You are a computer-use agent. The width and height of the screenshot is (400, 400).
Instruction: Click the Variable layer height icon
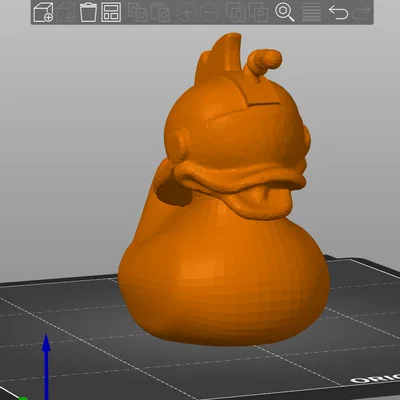pyautogui.click(x=311, y=12)
